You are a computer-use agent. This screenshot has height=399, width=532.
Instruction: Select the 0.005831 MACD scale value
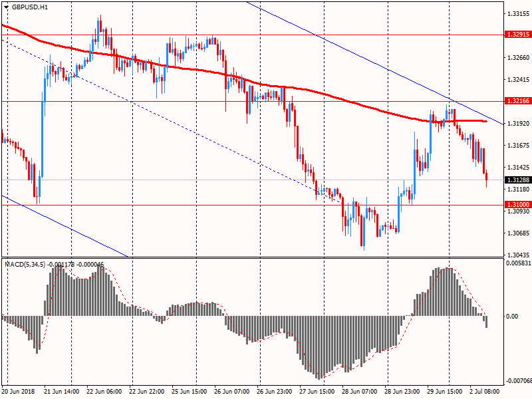(x=519, y=263)
